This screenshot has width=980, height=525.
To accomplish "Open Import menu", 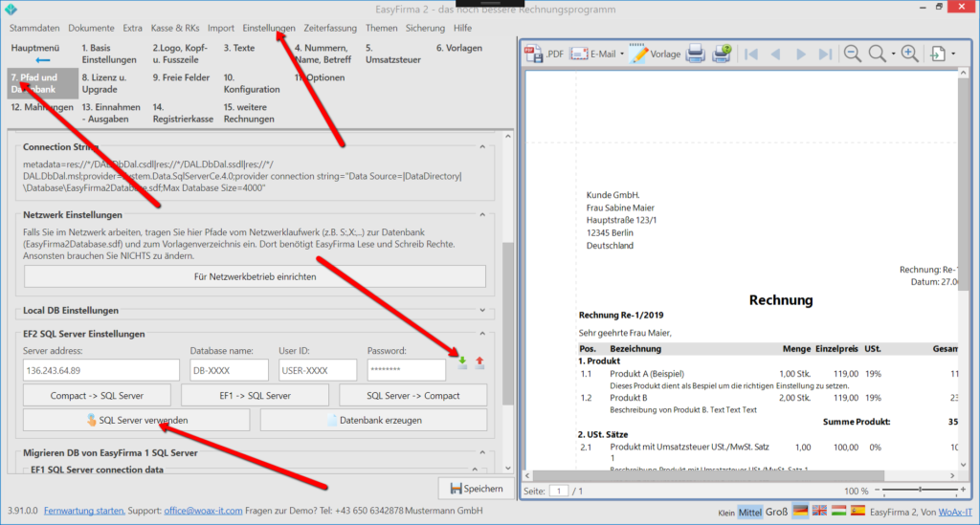I will click(x=221, y=28).
